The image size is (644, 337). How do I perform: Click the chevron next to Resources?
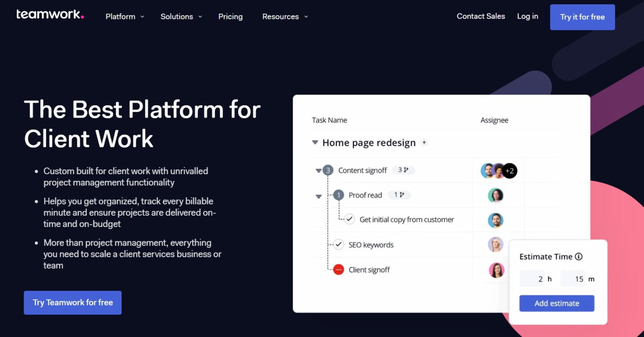[x=306, y=17]
